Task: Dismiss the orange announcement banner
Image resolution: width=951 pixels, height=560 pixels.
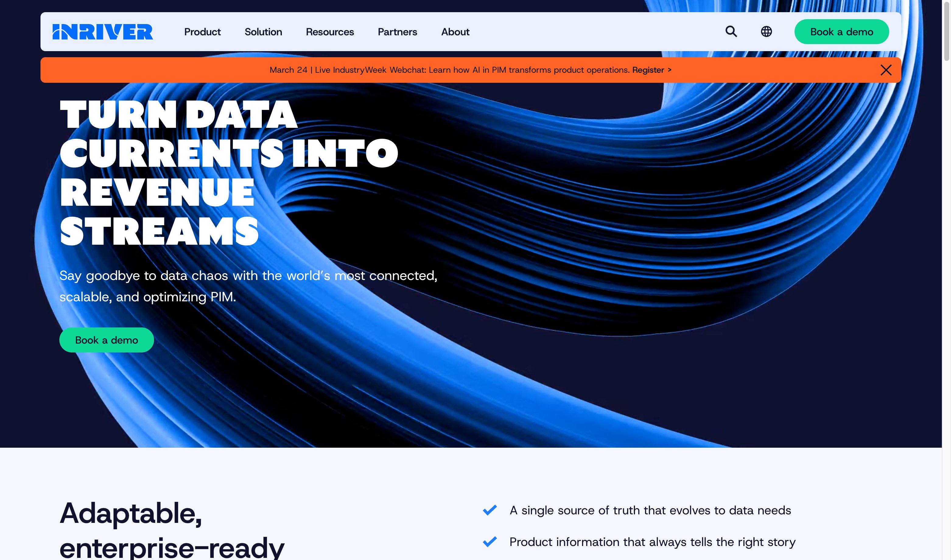Action: 886,70
